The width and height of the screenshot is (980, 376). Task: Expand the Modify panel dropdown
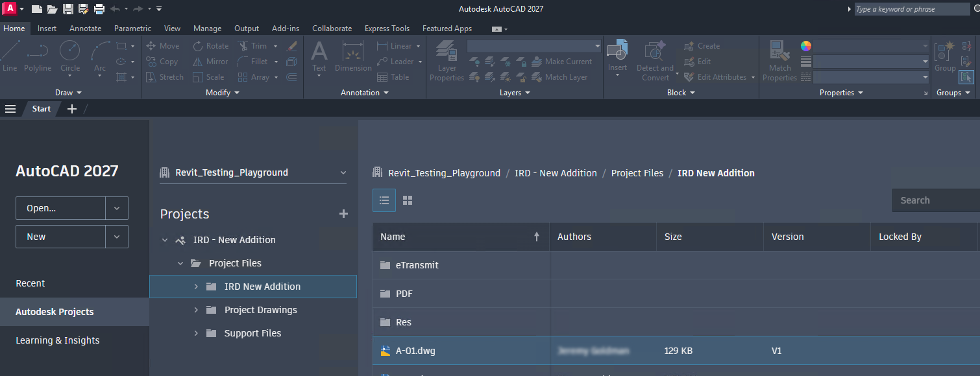pyautogui.click(x=223, y=93)
